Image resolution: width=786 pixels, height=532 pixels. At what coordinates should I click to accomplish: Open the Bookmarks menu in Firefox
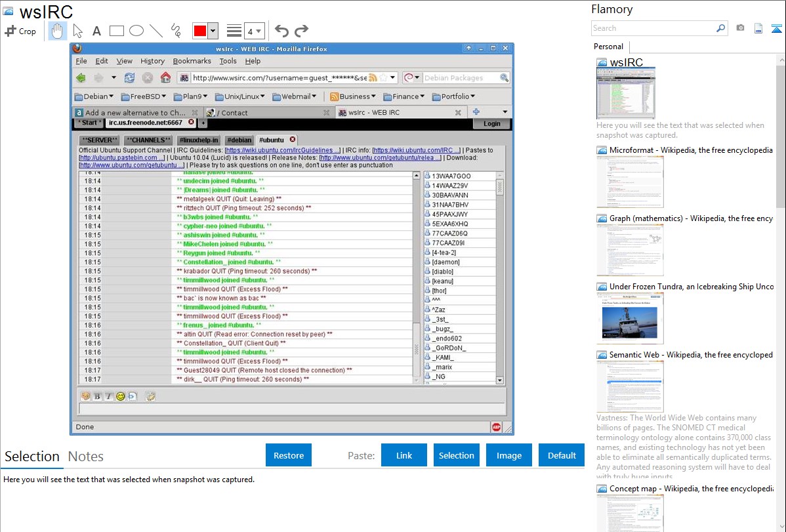click(x=192, y=61)
